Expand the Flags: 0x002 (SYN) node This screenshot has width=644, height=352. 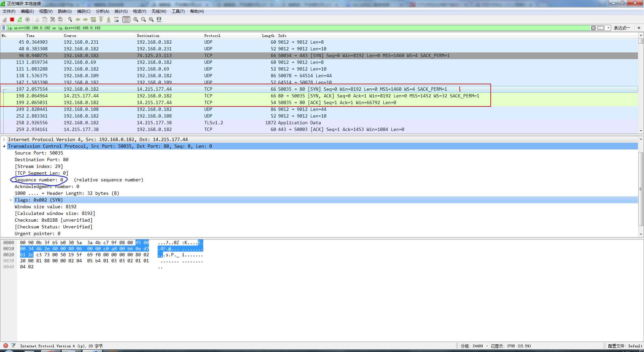tap(11, 200)
